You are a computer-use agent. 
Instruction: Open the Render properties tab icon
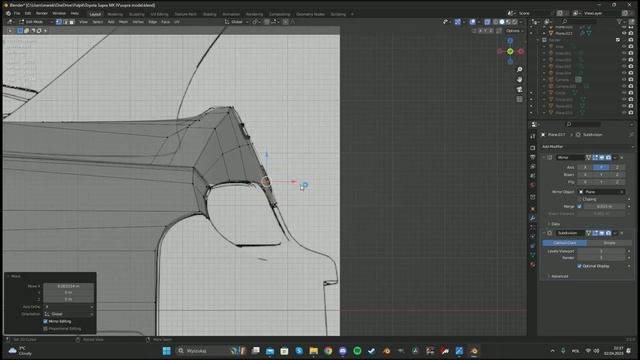click(x=533, y=148)
